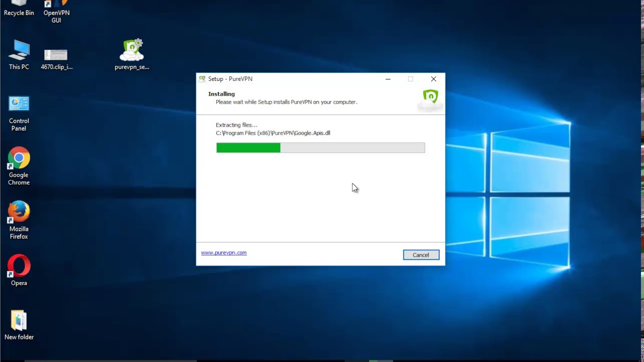Select the OpenVPN GUI desktop shortcut

point(56,12)
